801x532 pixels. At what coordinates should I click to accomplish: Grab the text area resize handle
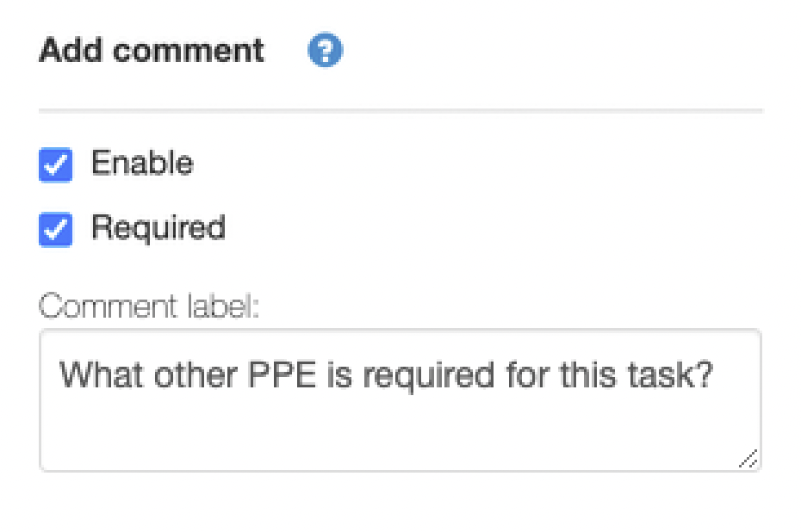(748, 459)
